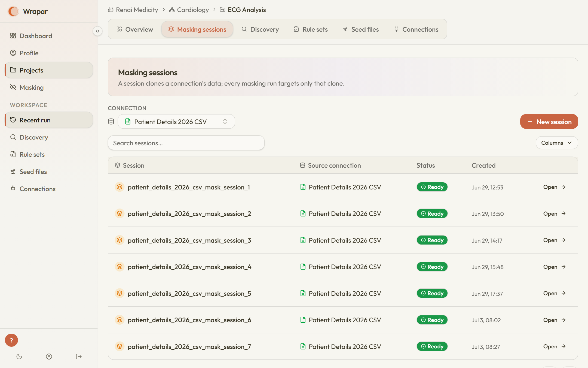Open patient_details_2026_csv_mask_session_3

pos(555,240)
